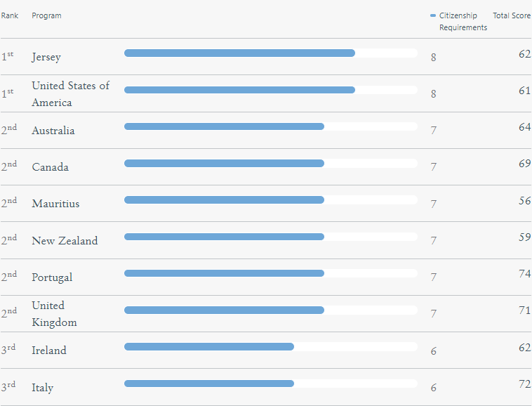The image size is (532, 406).
Task: Click Ireland's citizenship score value 6
Action: [x=434, y=351]
